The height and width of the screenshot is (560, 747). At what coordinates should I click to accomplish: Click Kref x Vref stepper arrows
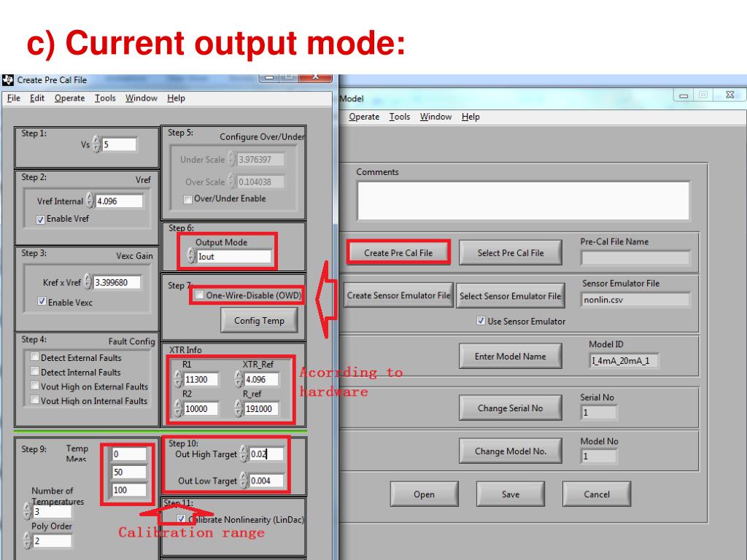tap(88, 282)
